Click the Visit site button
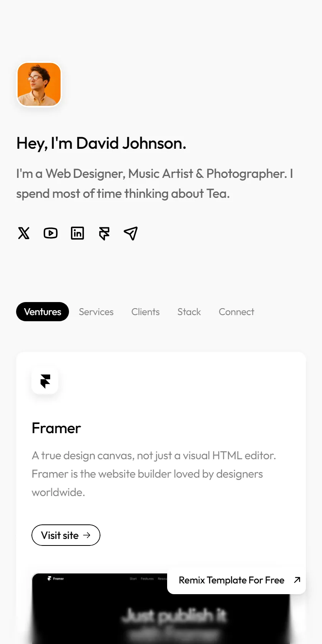 (66, 535)
